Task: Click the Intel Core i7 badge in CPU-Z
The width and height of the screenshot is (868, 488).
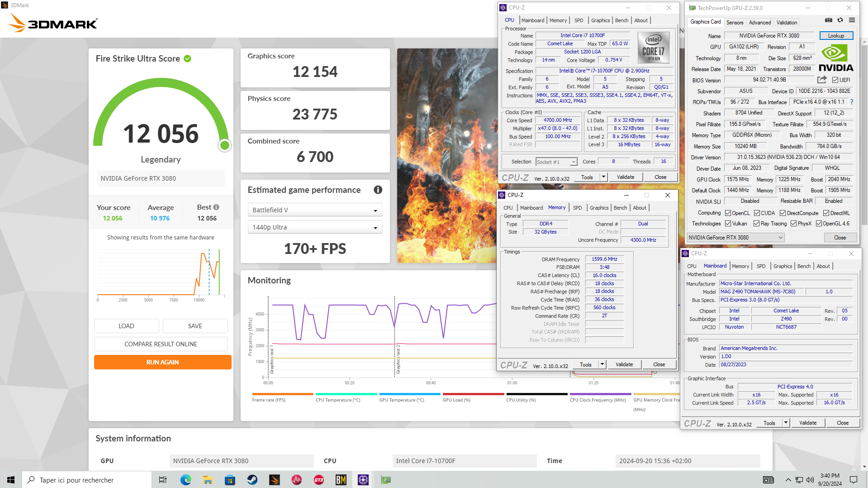Action: tap(653, 47)
